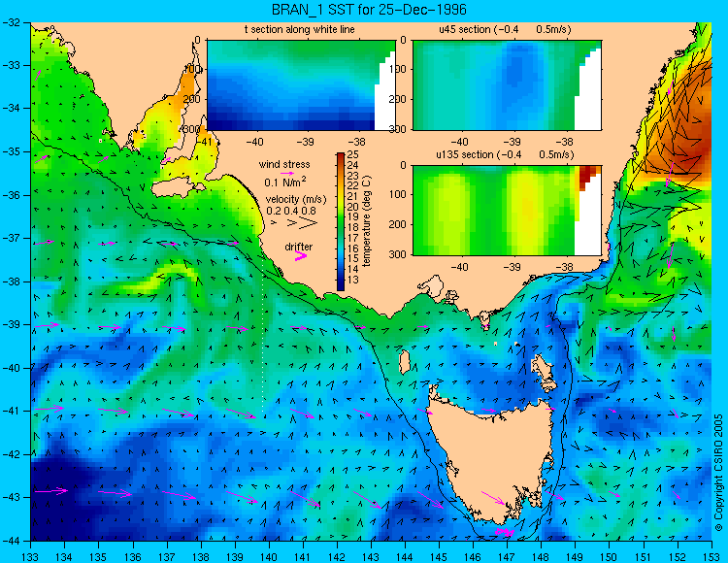Click the longitude label 153
The image size is (728, 563).
tap(711, 556)
